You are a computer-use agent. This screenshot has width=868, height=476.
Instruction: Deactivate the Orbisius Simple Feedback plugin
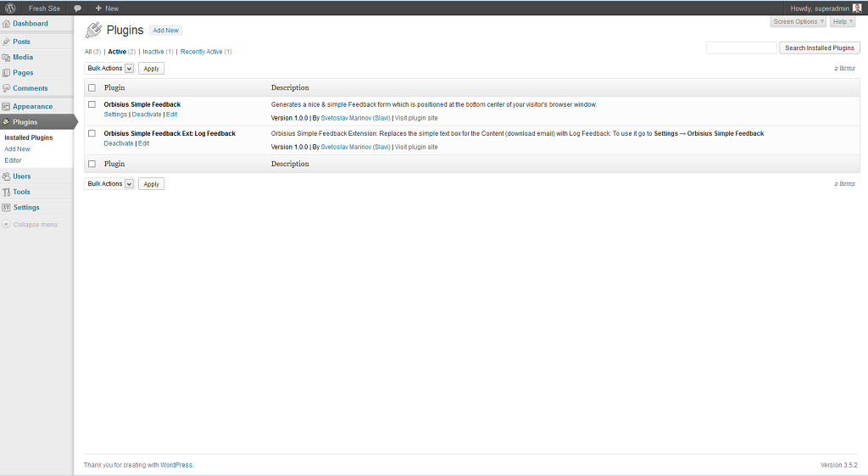pyautogui.click(x=147, y=115)
